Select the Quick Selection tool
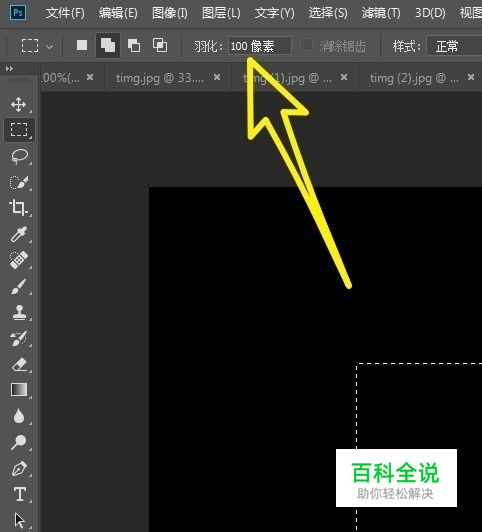The width and height of the screenshot is (482, 532). click(x=19, y=183)
